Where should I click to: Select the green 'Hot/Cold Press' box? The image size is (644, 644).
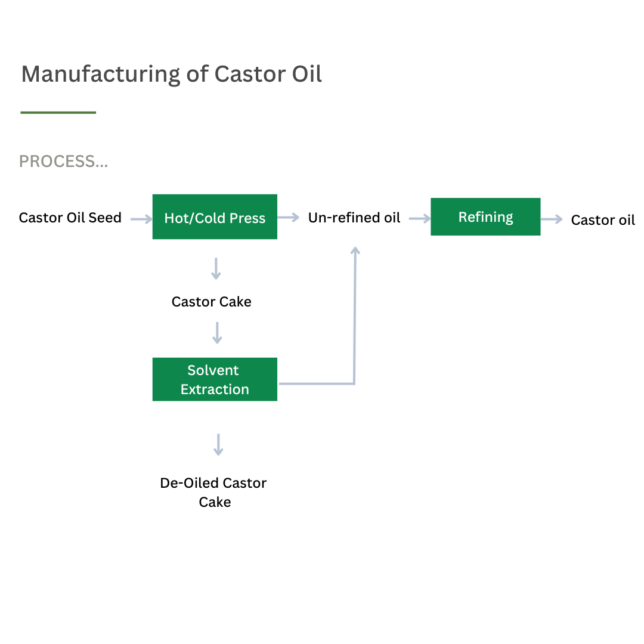pyautogui.click(x=215, y=217)
